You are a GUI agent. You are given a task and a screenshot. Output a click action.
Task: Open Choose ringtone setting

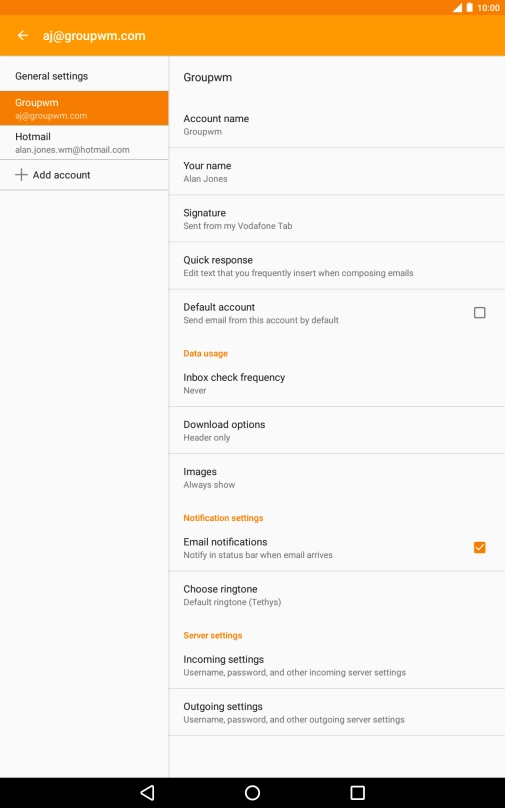(337, 595)
